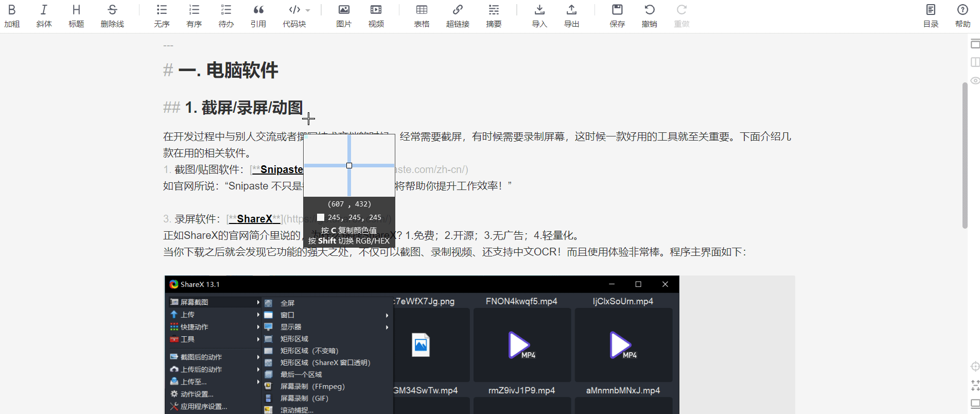Screen dimensions: 980x414
Task: Click the line starting 款在用的相关软件
Action: pos(207,153)
